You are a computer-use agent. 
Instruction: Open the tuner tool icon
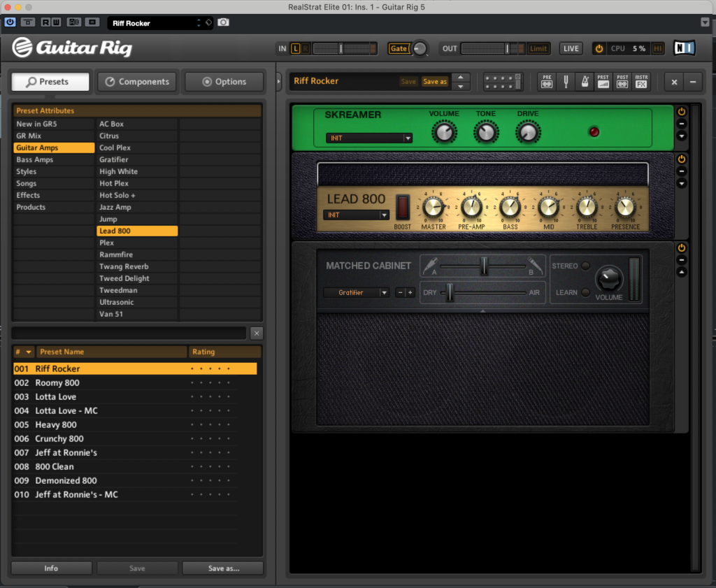(566, 82)
